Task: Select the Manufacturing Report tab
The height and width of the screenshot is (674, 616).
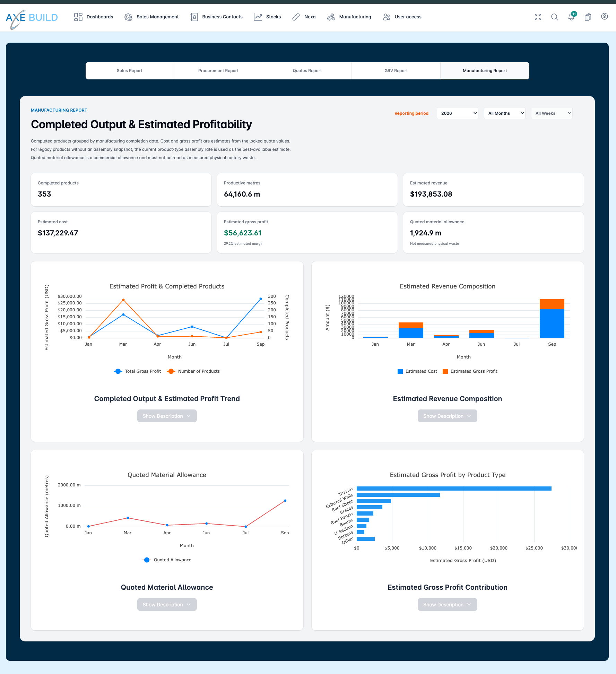Action: [485, 71]
